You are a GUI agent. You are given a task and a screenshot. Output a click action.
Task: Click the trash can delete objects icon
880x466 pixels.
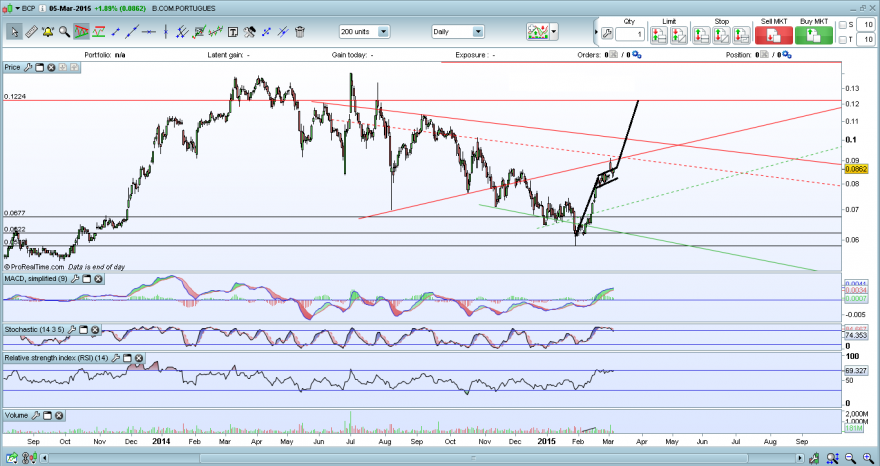click(300, 32)
